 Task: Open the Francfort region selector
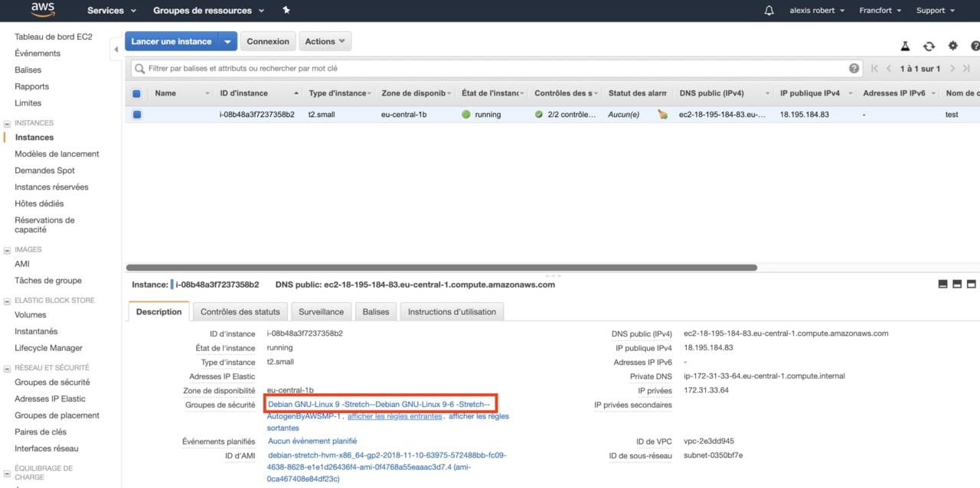[x=880, y=11]
